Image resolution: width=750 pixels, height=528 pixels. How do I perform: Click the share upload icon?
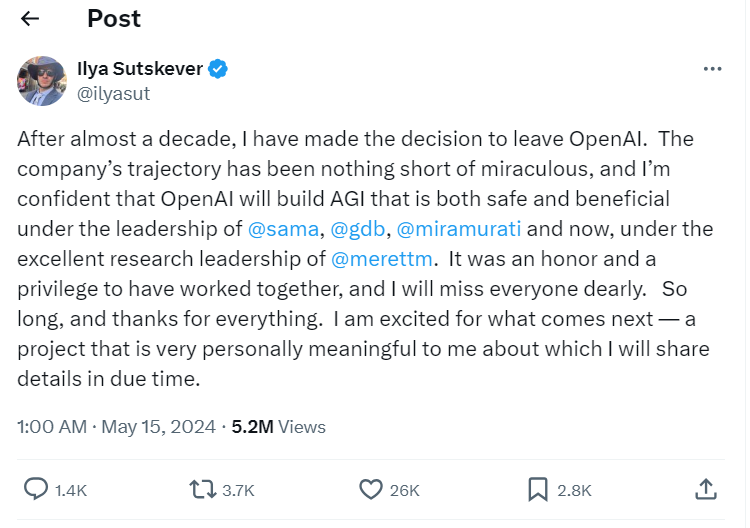[705, 489]
